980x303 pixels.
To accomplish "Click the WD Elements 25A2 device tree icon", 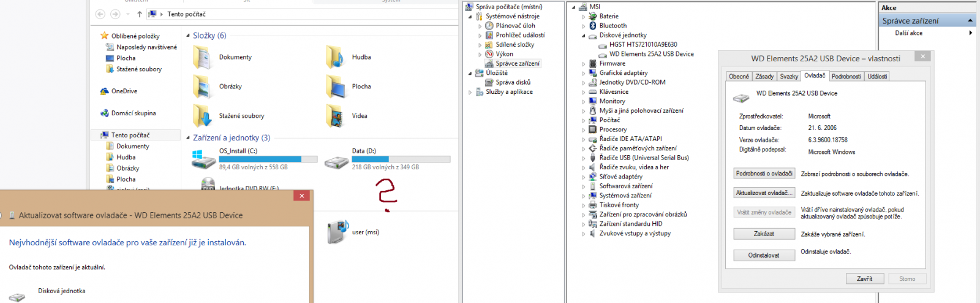I will pyautogui.click(x=603, y=54).
